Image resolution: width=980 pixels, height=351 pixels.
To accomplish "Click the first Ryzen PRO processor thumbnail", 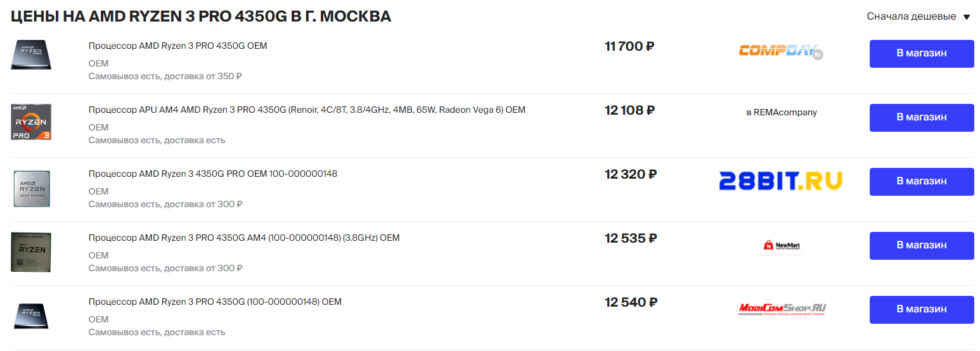I will pyautogui.click(x=31, y=54).
